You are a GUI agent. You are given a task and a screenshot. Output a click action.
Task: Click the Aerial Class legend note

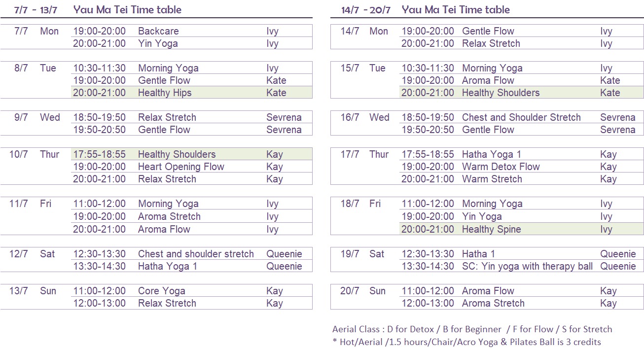pos(472,329)
